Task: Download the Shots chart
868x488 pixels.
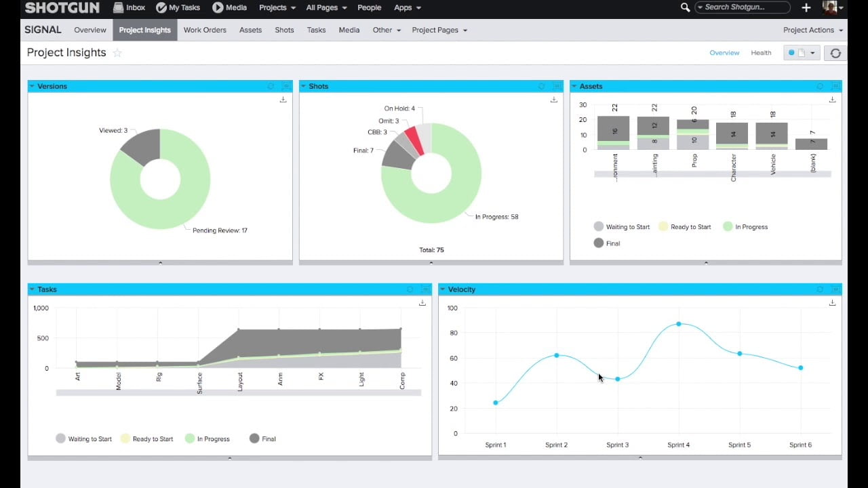Action: pos(553,100)
